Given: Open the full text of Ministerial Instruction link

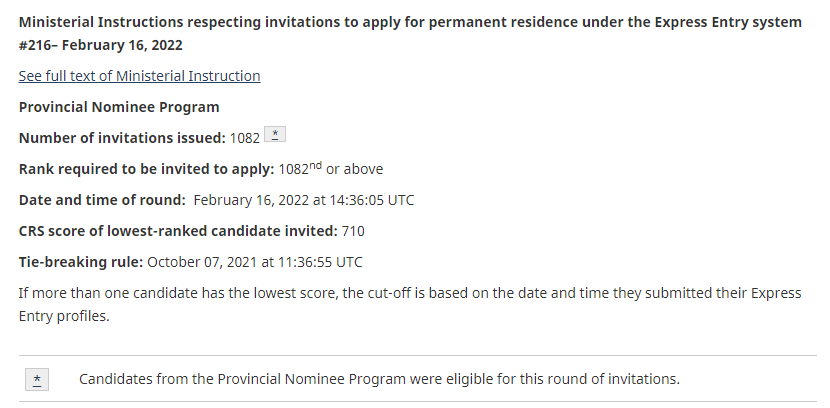Looking at the screenshot, I should [x=139, y=76].
